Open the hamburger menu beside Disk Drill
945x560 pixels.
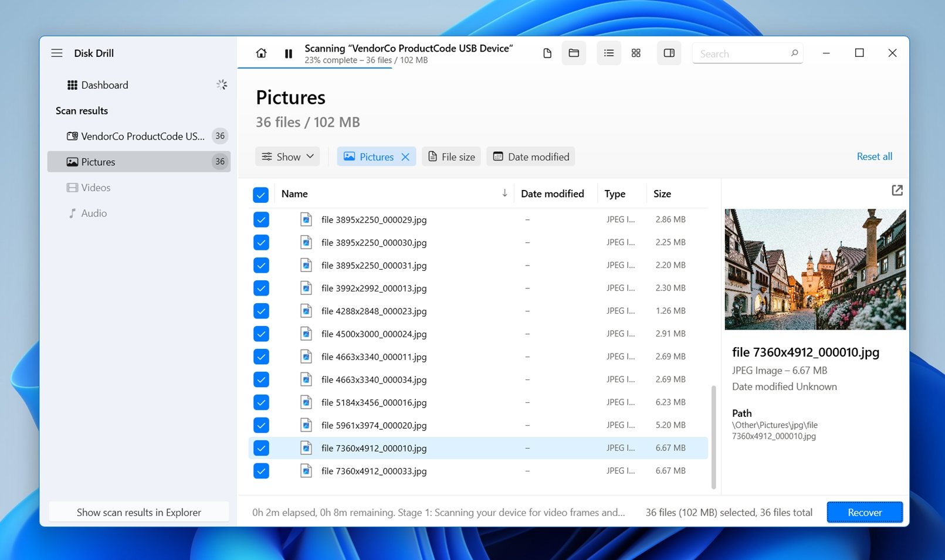(57, 53)
